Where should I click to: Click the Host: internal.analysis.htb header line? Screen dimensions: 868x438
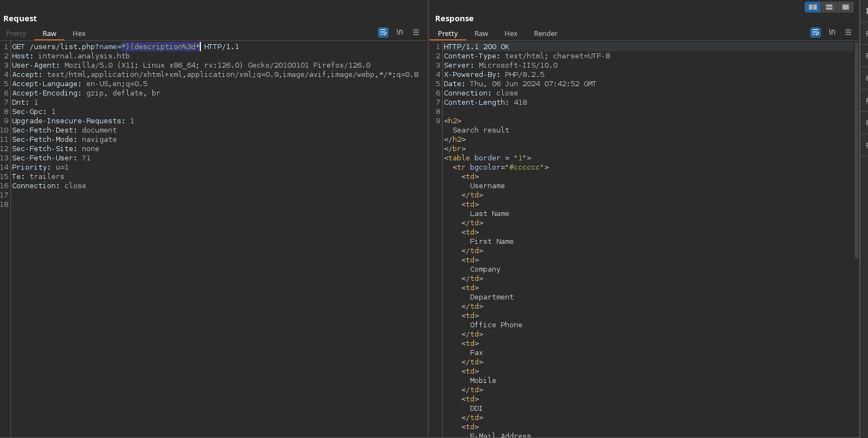[x=71, y=56]
